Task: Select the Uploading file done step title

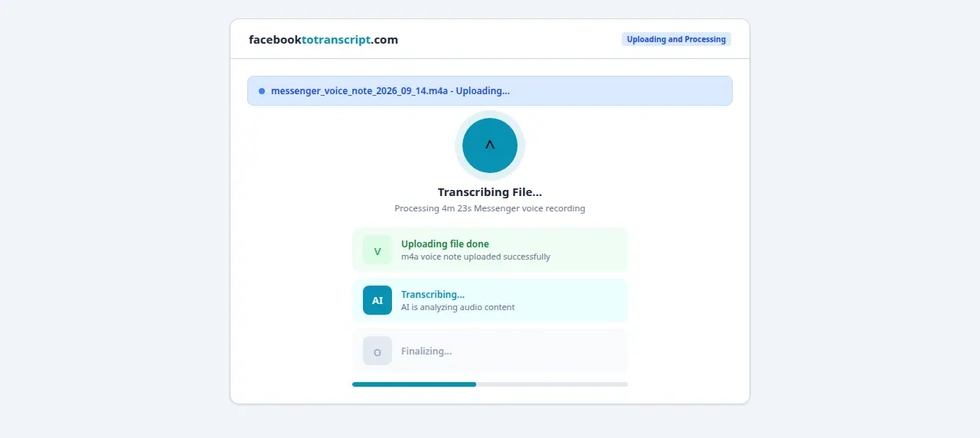Action: tap(445, 244)
